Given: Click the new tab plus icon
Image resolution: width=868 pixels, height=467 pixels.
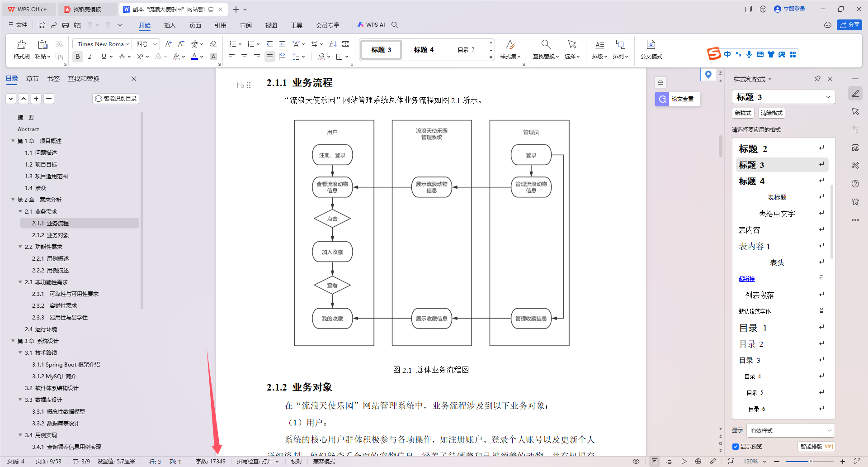Looking at the screenshot, I should pyautogui.click(x=236, y=9).
